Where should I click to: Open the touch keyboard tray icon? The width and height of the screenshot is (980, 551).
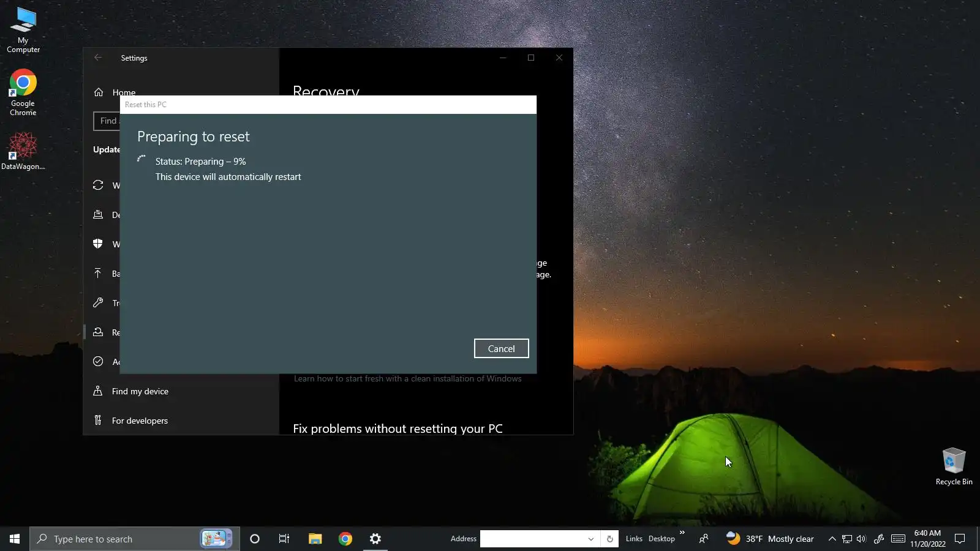[898, 539]
